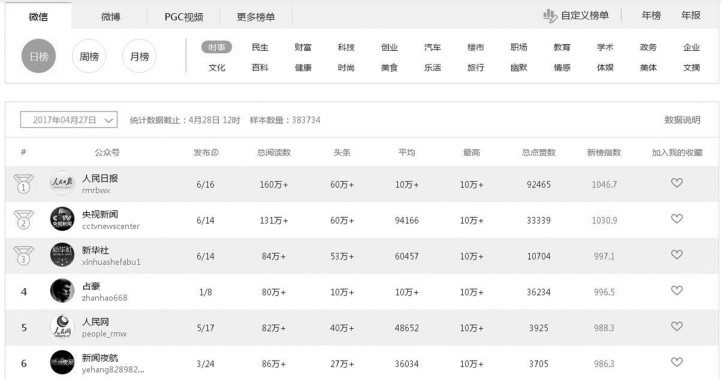This screenshot has width=721, height=379.
Task: Open the 年榜 link
Action: (x=651, y=15)
